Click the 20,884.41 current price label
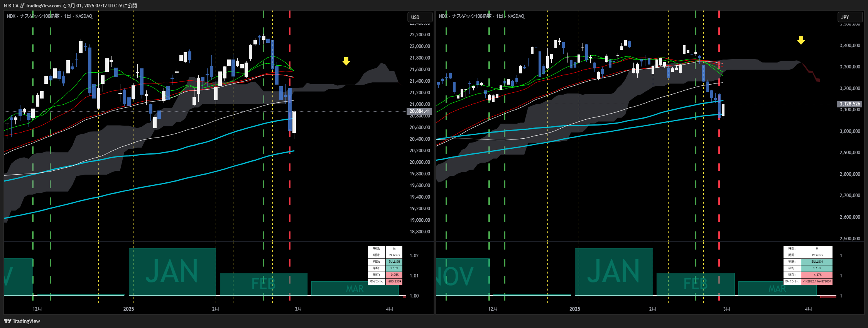 click(419, 111)
